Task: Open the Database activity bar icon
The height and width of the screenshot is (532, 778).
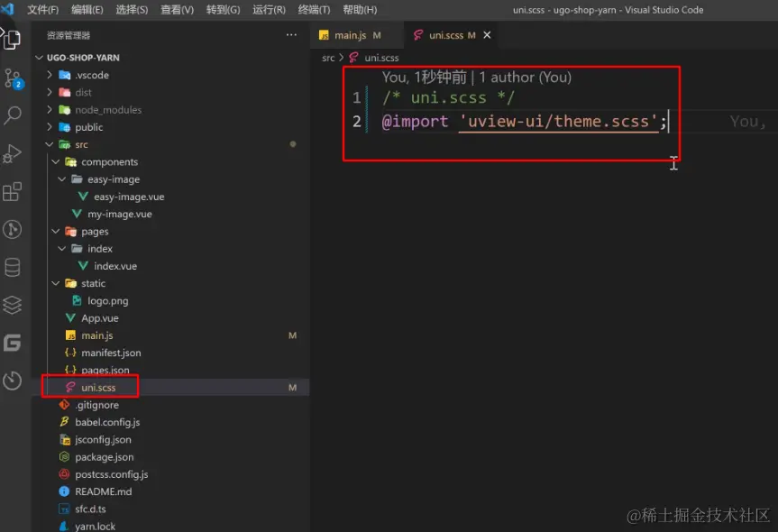Action: 13,267
